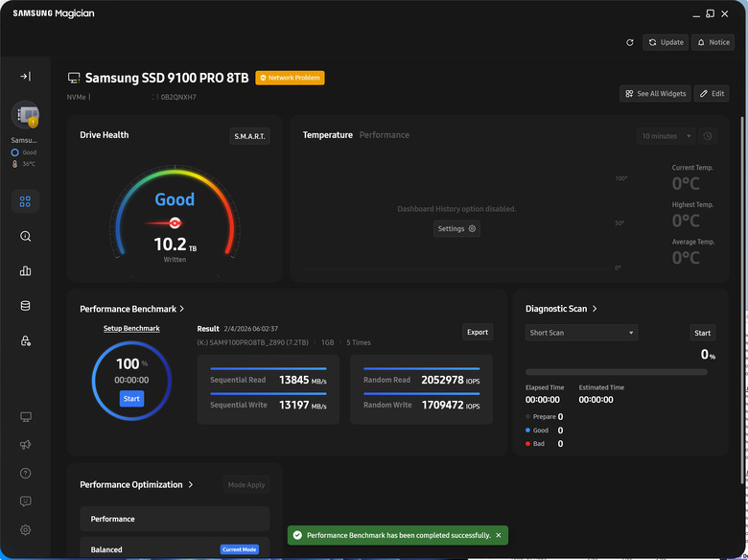Dismiss the benchmark completed notification
The width and height of the screenshot is (748, 560).
pyautogui.click(x=499, y=535)
